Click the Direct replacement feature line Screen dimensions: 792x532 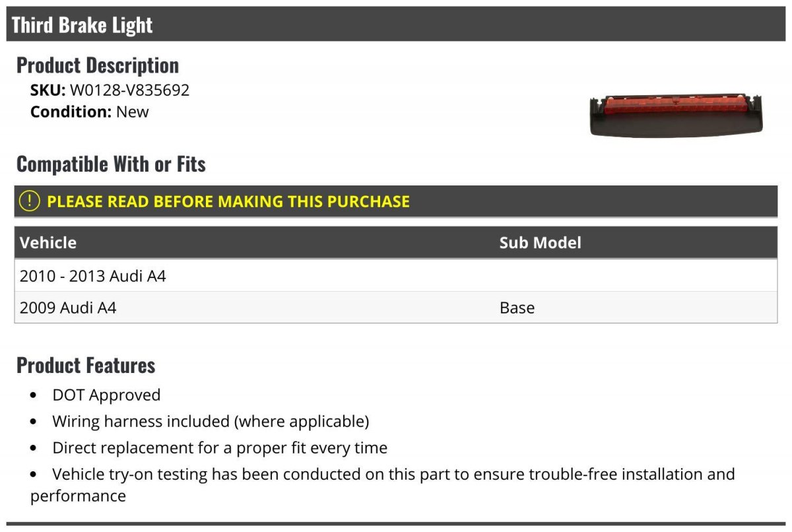[220, 448]
